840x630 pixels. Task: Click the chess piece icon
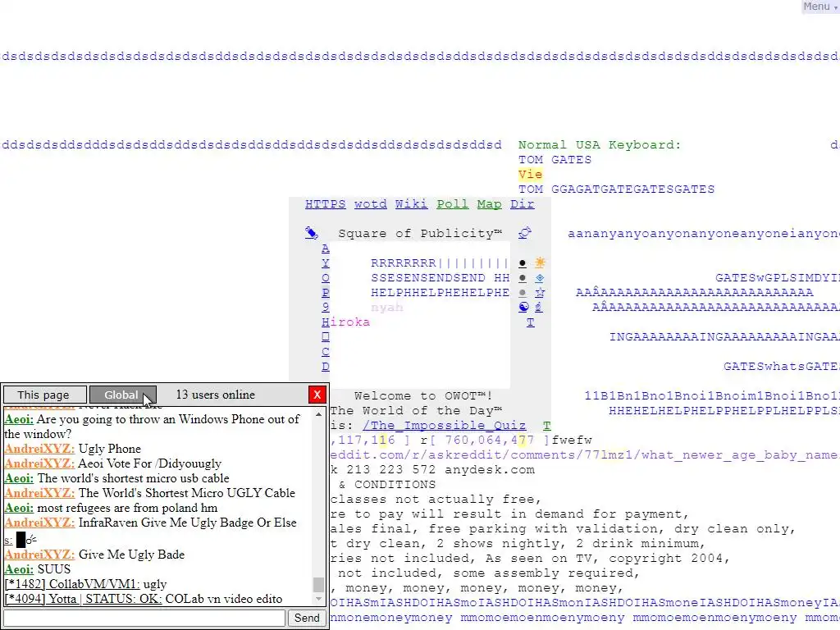point(538,307)
